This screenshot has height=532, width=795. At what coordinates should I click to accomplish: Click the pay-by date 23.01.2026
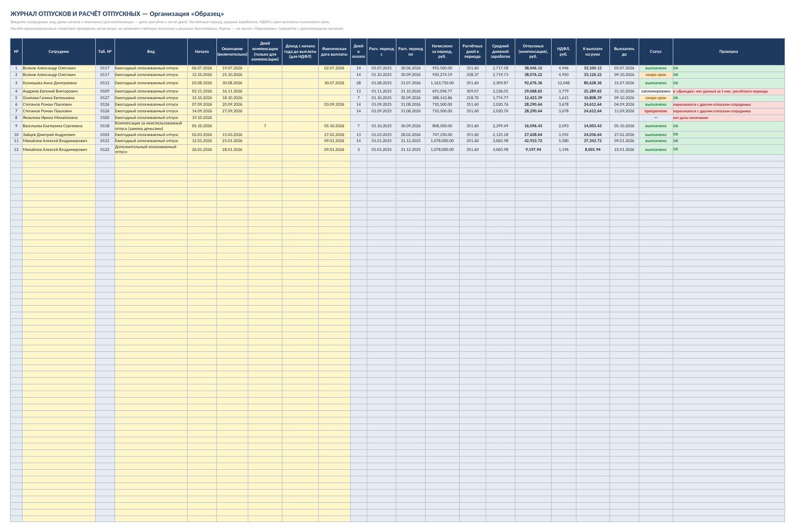(624, 150)
